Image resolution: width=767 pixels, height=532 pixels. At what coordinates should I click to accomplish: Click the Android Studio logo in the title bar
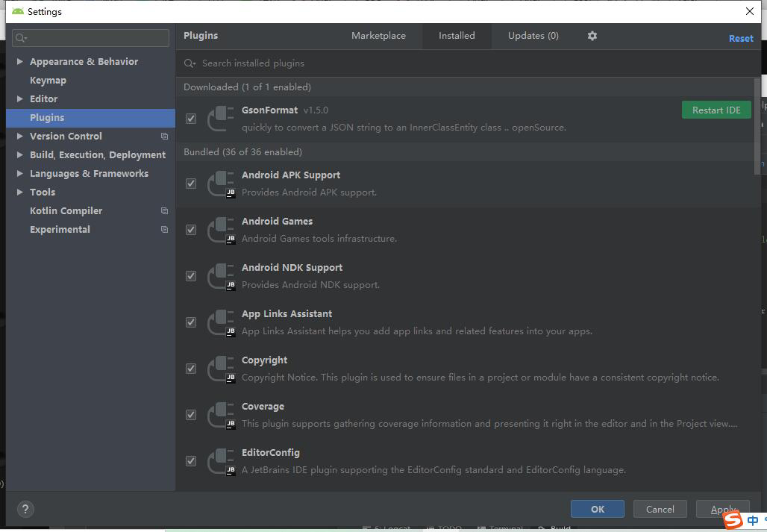click(18, 11)
